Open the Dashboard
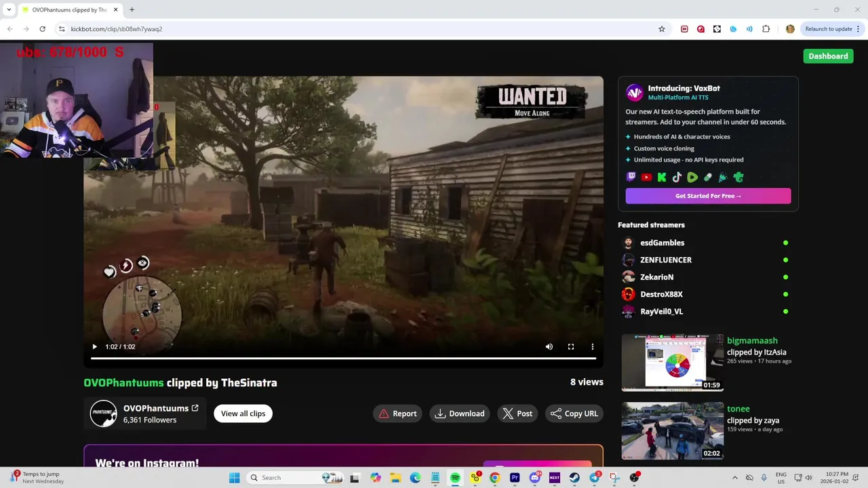The image size is (868, 488). (828, 56)
